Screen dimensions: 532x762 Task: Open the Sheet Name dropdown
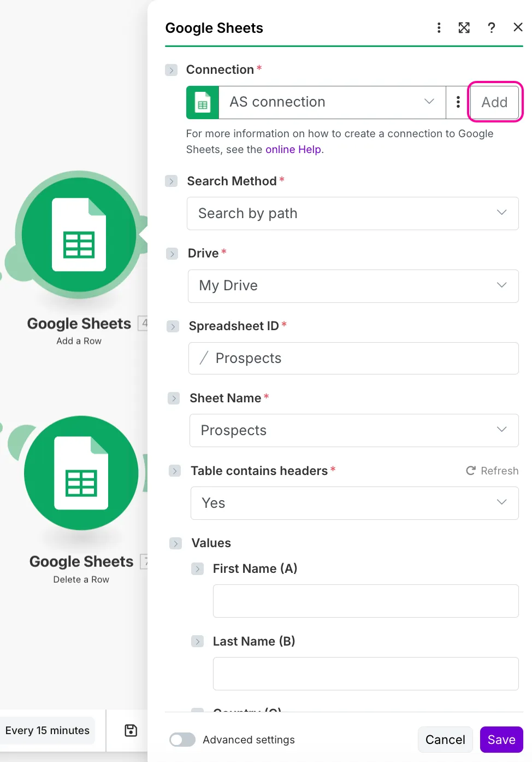(x=354, y=430)
